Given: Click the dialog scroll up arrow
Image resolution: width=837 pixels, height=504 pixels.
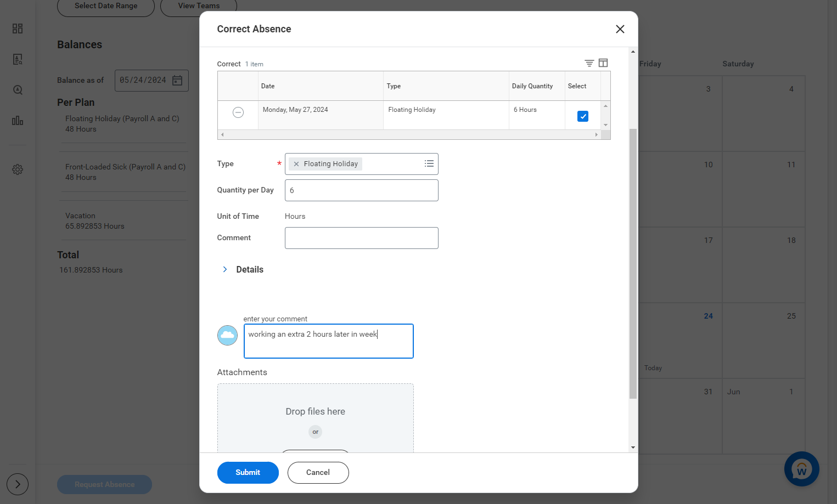Looking at the screenshot, I should point(633,52).
